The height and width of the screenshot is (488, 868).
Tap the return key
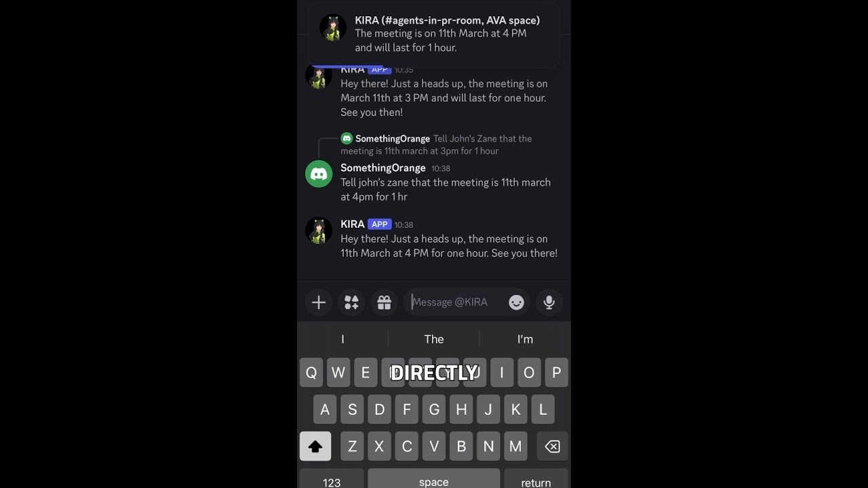[536, 480]
